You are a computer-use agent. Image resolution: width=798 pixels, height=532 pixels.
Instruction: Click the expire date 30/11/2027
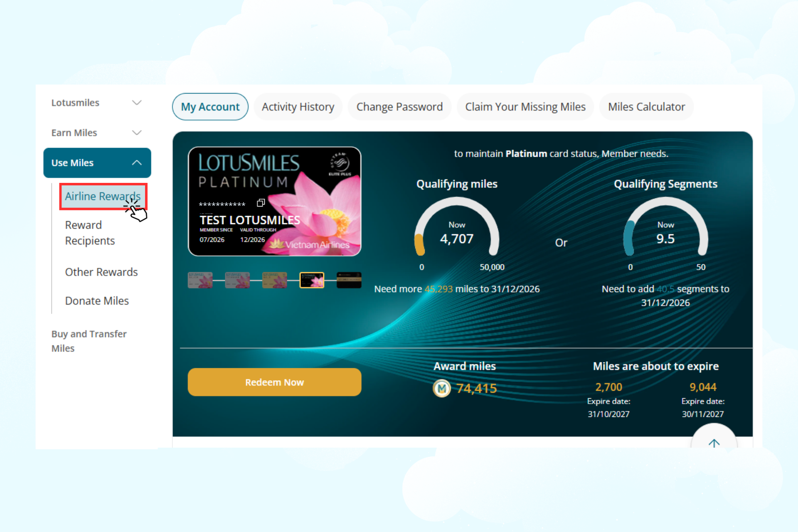point(703,414)
